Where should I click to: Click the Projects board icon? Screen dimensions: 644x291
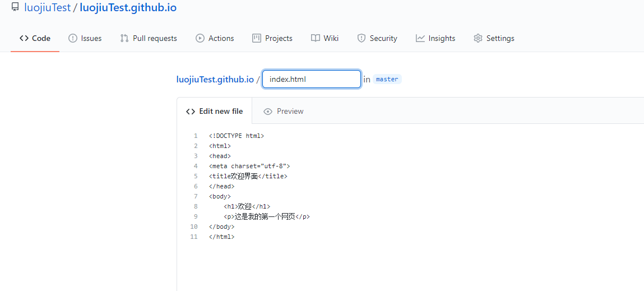click(257, 38)
